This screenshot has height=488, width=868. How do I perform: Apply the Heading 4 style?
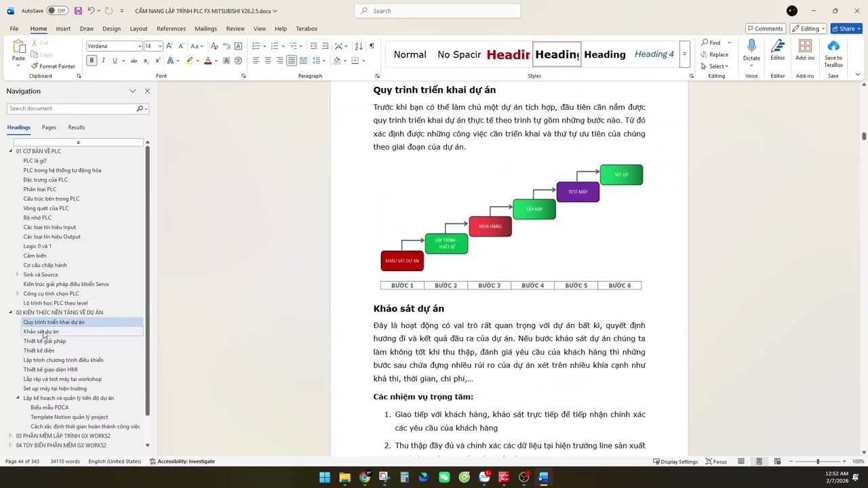654,54
